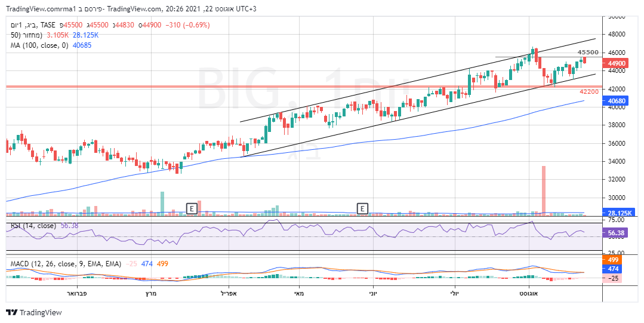Click the −310 (−0.69%) change value
The height and width of the screenshot is (323, 644).
[x=187, y=25]
